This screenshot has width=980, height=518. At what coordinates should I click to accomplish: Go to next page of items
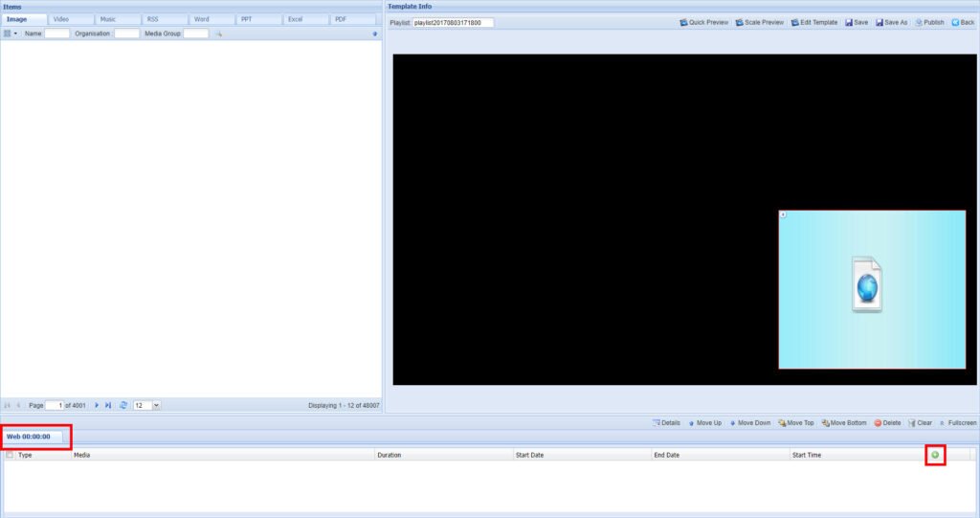tap(97, 406)
